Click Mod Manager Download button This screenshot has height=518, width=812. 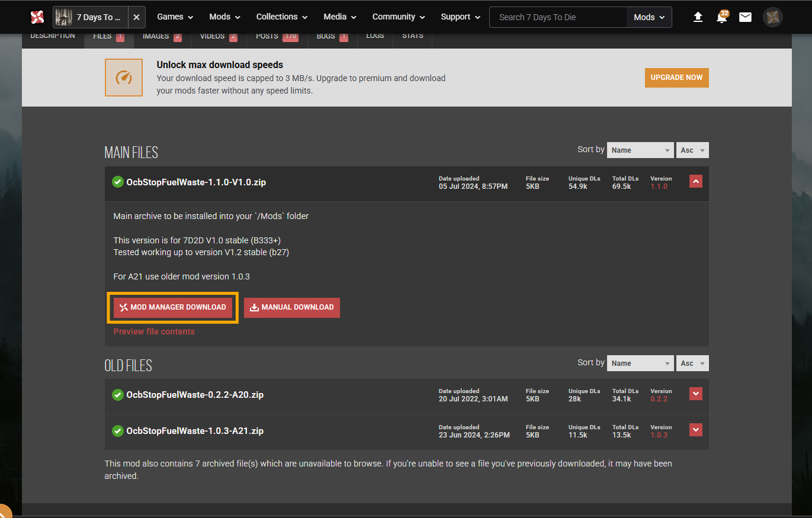[x=173, y=307]
